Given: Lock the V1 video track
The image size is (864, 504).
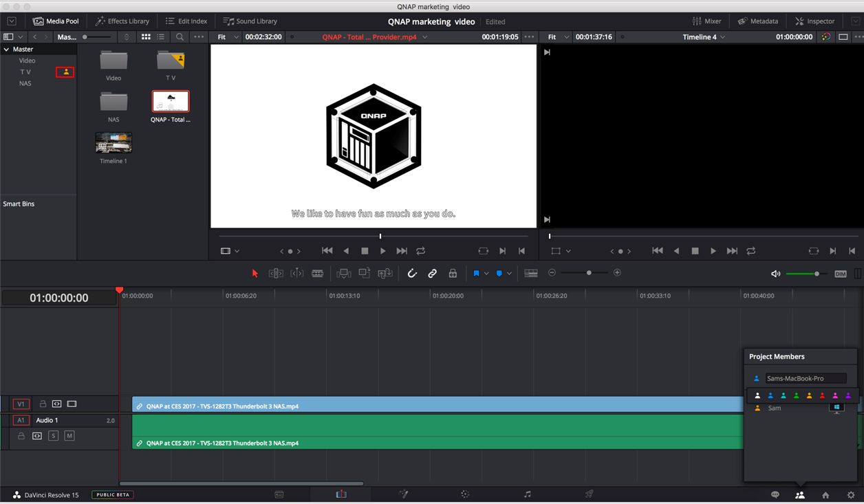Looking at the screenshot, I should pos(43,404).
